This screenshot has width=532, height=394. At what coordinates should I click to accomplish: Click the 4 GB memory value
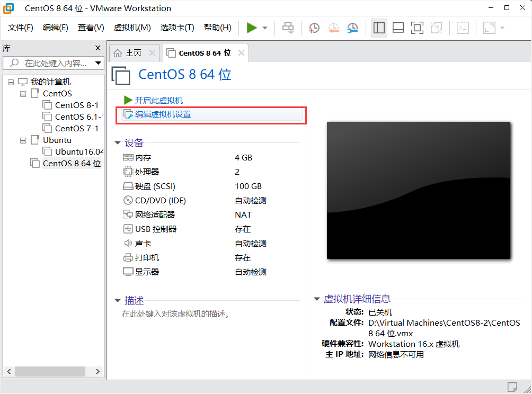click(x=243, y=158)
